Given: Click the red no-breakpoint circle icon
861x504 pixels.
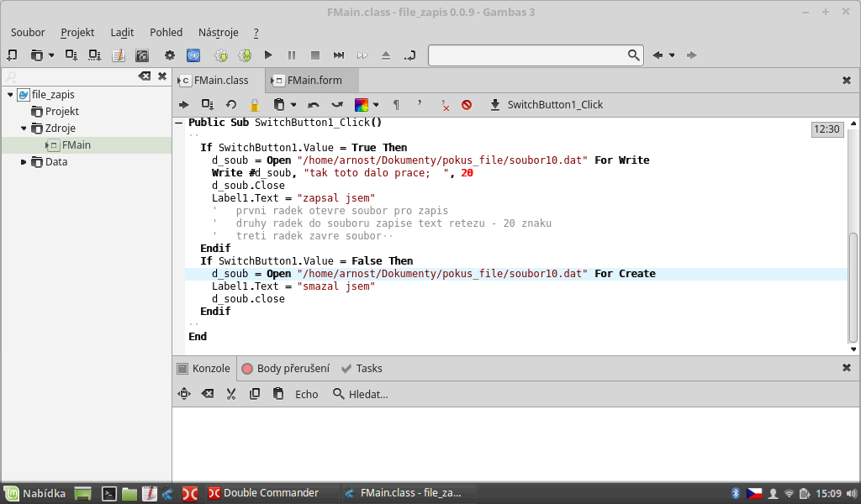Looking at the screenshot, I should [x=467, y=105].
